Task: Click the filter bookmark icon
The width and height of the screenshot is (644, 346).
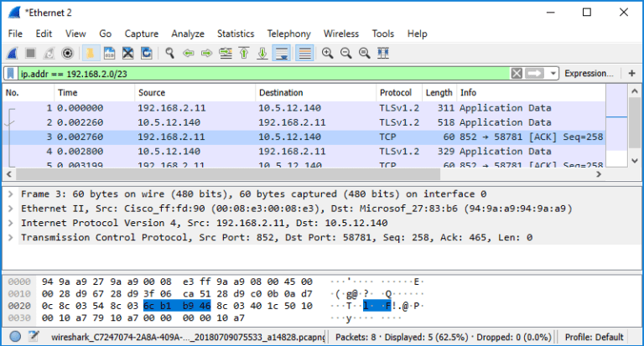Action: [x=11, y=74]
